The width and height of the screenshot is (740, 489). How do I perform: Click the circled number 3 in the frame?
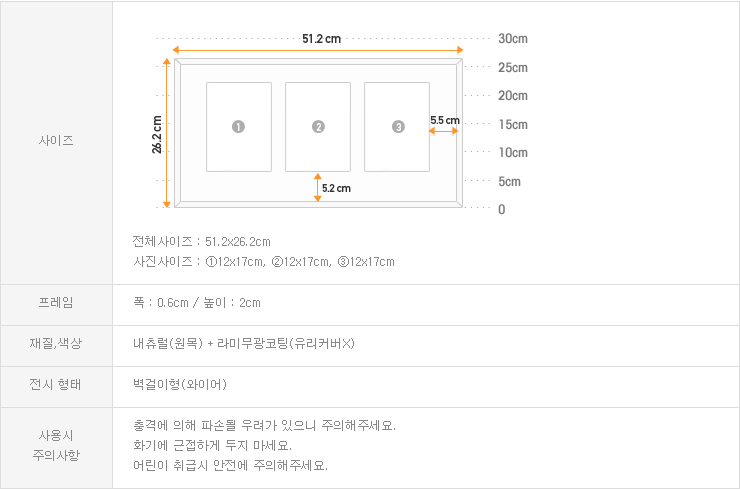pyautogui.click(x=398, y=127)
